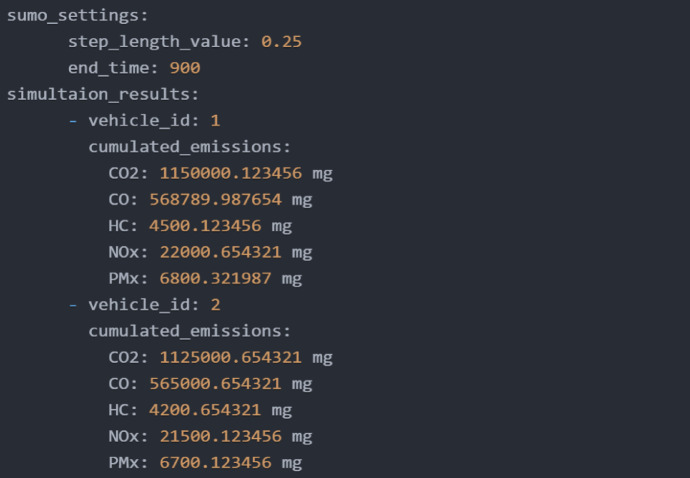Select CO value 568789.987654

tap(215, 199)
